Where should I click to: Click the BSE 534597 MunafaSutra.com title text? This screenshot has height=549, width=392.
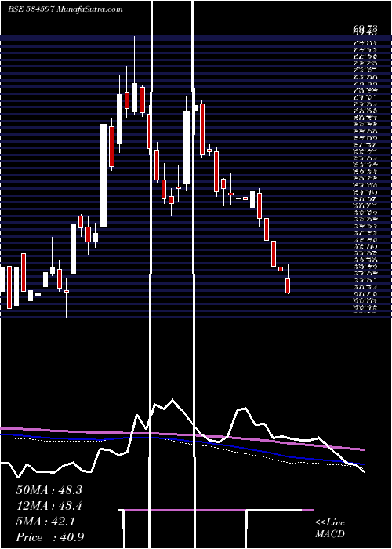(x=65, y=9)
